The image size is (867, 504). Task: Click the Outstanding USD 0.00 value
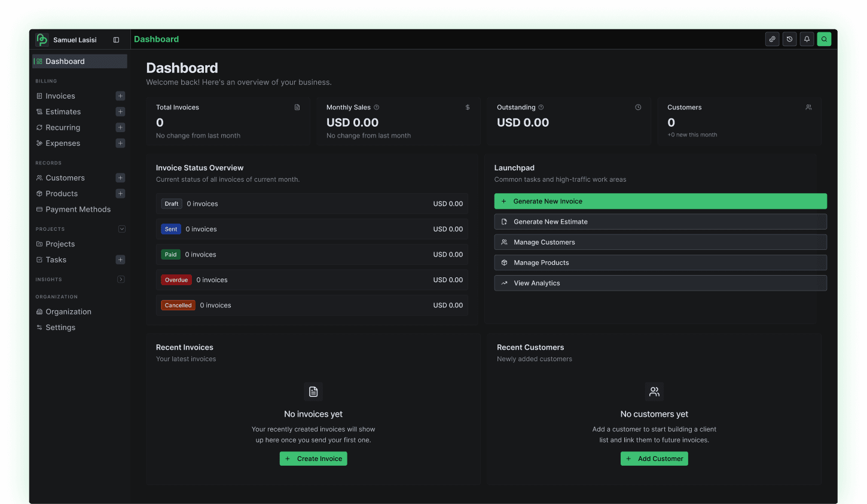click(523, 123)
